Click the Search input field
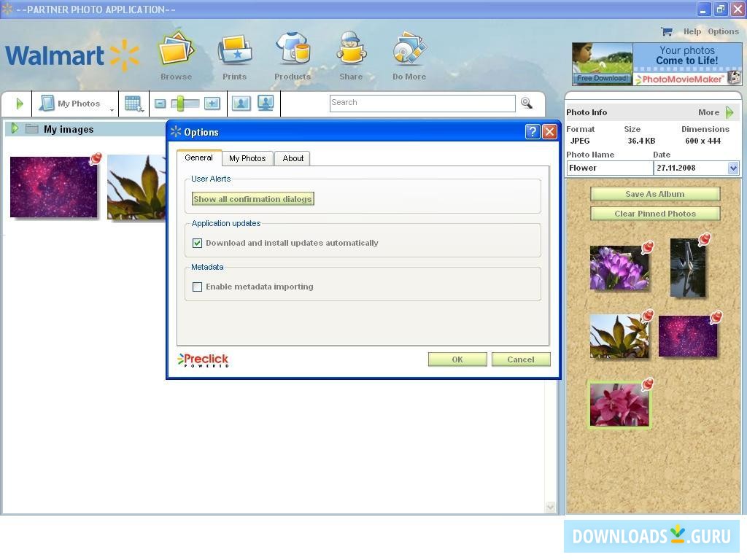Screen dimensions: 747x560 click(422, 103)
